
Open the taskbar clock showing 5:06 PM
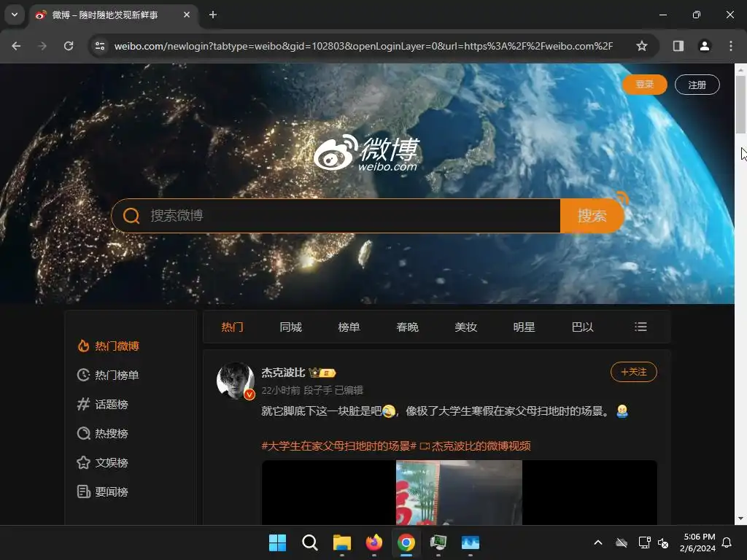click(x=698, y=542)
